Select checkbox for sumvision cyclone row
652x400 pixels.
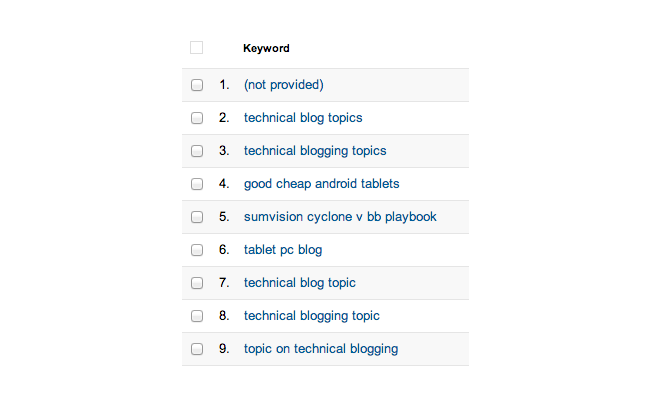(x=197, y=217)
